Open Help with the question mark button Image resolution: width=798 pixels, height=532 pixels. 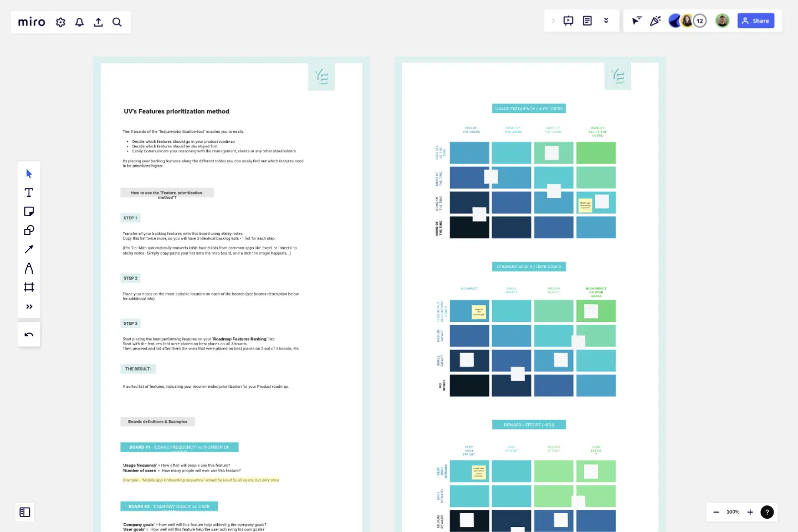767,512
